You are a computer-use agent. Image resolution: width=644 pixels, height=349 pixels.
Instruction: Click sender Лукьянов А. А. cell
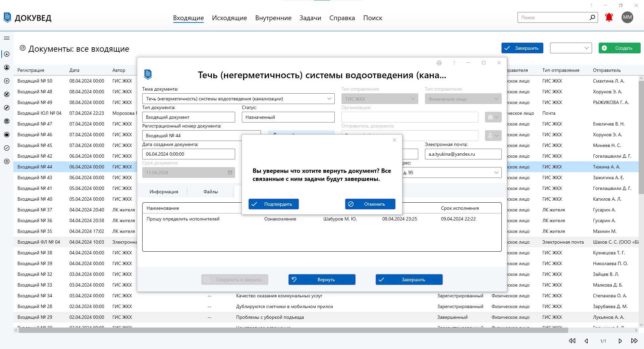click(608, 317)
